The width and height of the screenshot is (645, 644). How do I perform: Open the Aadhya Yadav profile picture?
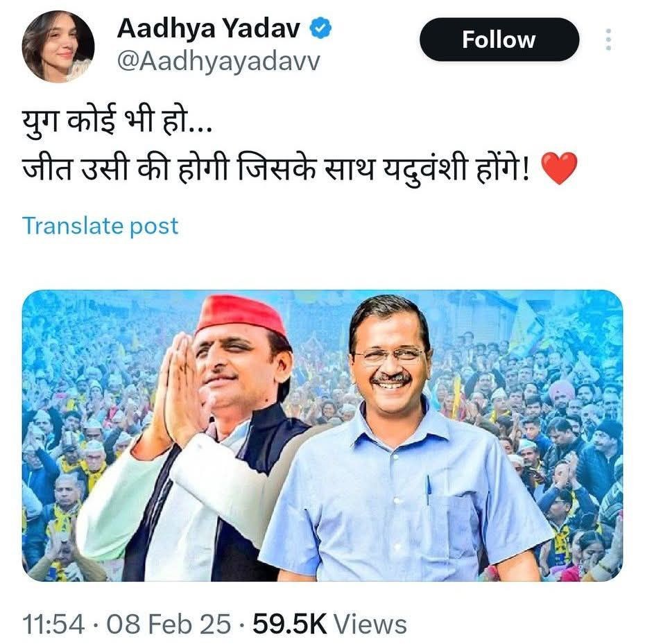click(x=58, y=46)
